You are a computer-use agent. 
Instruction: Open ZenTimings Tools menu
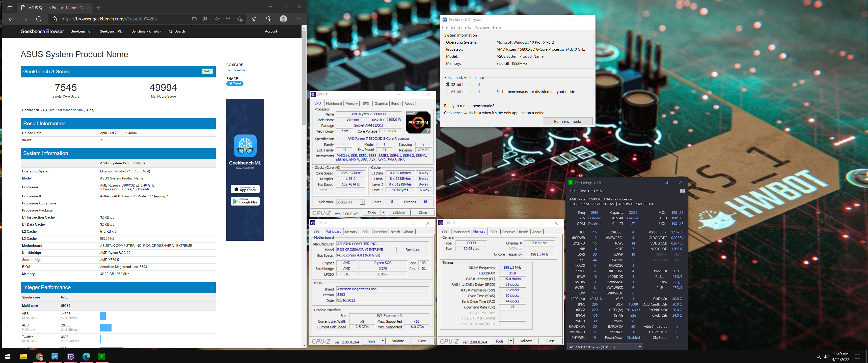[584, 191]
